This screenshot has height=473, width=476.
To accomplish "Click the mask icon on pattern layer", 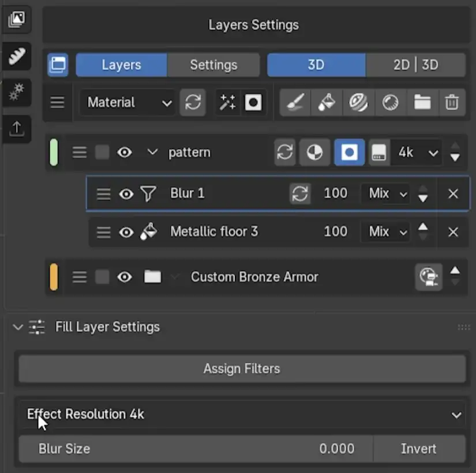I will pos(349,153).
